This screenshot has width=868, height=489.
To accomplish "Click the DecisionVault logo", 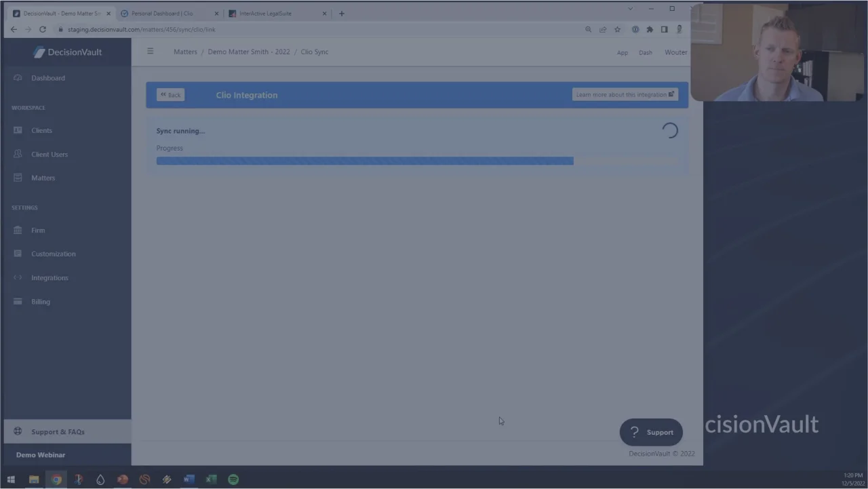I will (x=68, y=52).
